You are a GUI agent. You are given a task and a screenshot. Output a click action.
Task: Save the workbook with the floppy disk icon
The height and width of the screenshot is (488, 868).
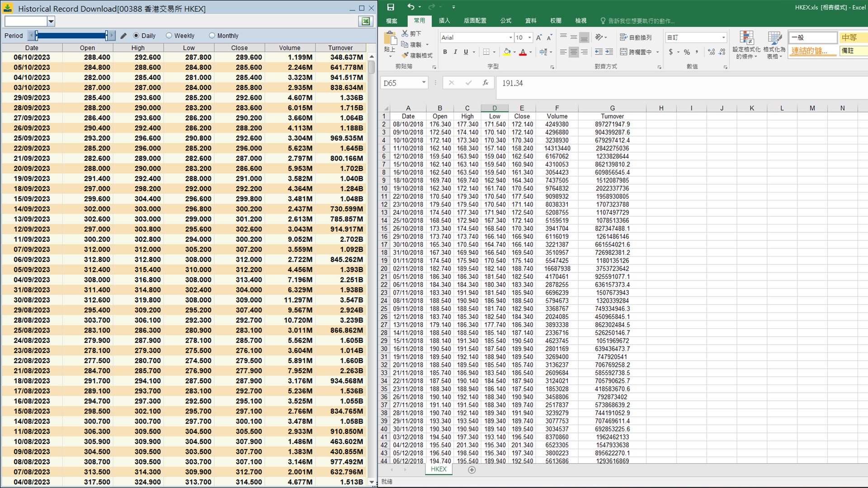pos(391,7)
